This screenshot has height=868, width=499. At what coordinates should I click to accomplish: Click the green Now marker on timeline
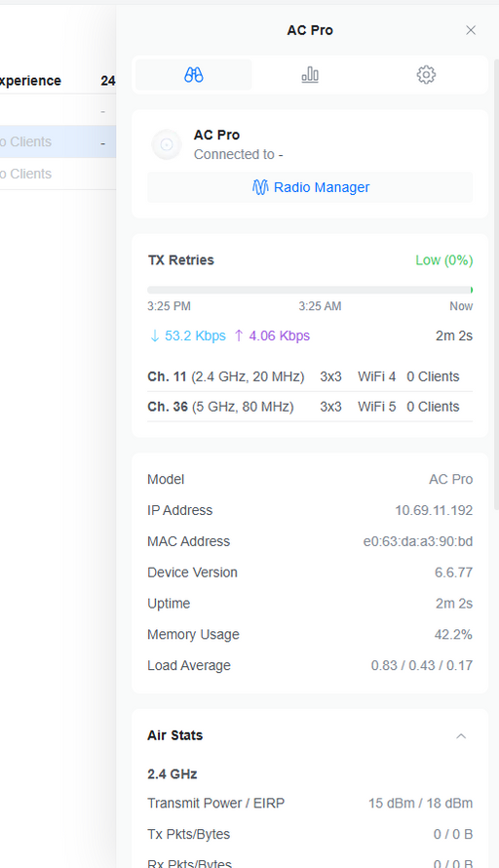(472, 290)
